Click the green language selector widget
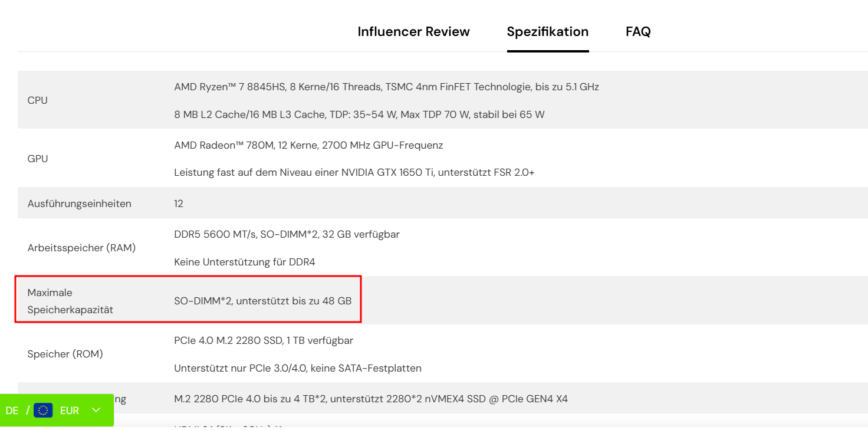This screenshot has width=868, height=430. coord(57,411)
